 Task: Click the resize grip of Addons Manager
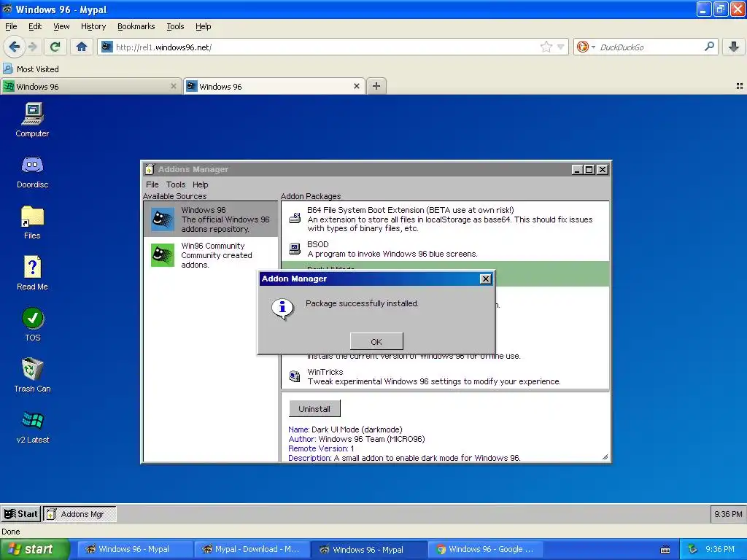point(605,457)
